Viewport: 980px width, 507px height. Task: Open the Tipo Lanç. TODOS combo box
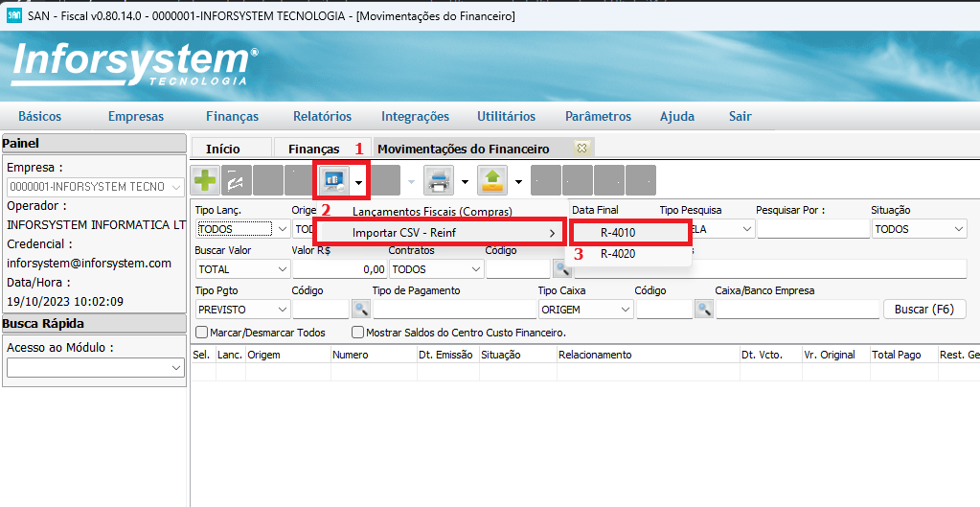242,229
